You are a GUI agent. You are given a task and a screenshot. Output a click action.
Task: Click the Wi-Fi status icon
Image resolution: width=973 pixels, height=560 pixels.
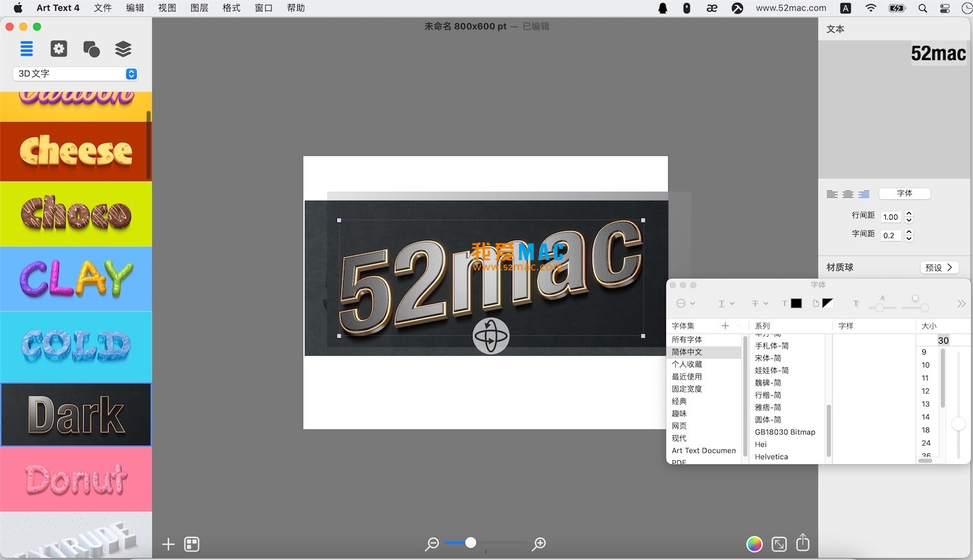pos(871,8)
